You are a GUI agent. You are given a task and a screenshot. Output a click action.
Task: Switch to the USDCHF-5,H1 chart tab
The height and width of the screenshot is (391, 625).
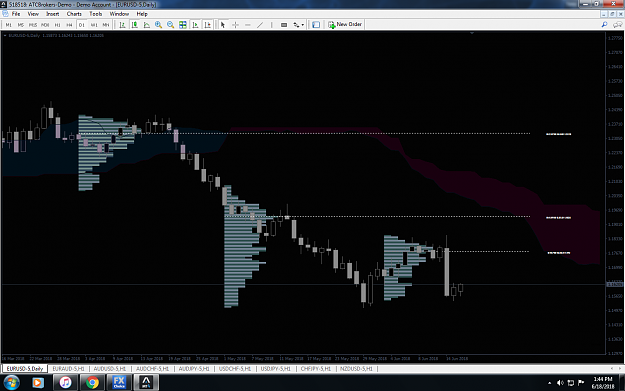coord(235,369)
